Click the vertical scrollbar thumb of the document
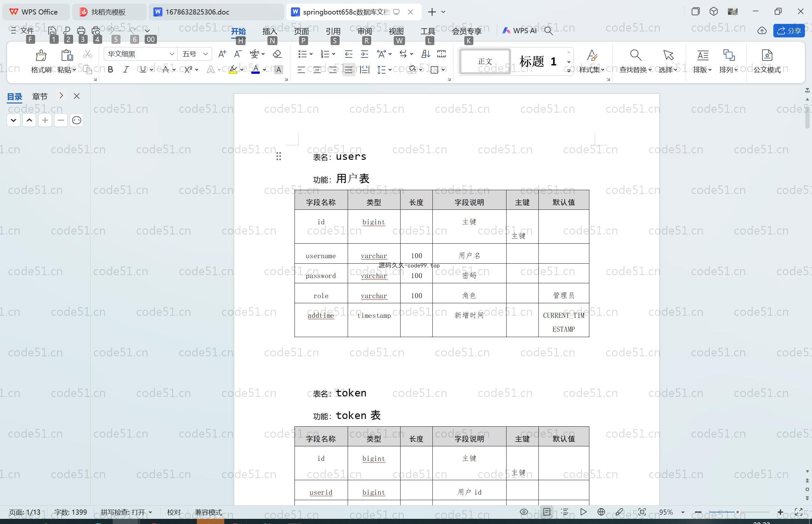Image resolution: width=812 pixels, height=524 pixels. click(807, 117)
